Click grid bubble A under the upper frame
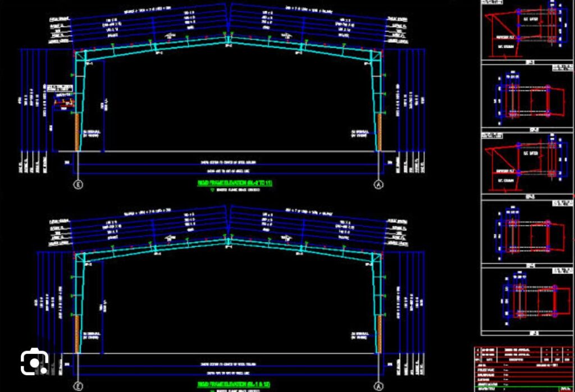This screenshot has width=575, height=392. coord(378,185)
